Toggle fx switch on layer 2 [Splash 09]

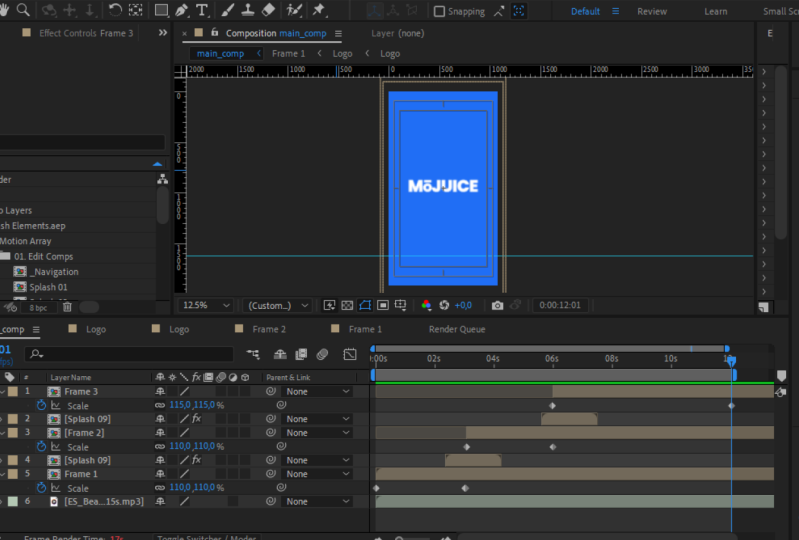coord(197,419)
